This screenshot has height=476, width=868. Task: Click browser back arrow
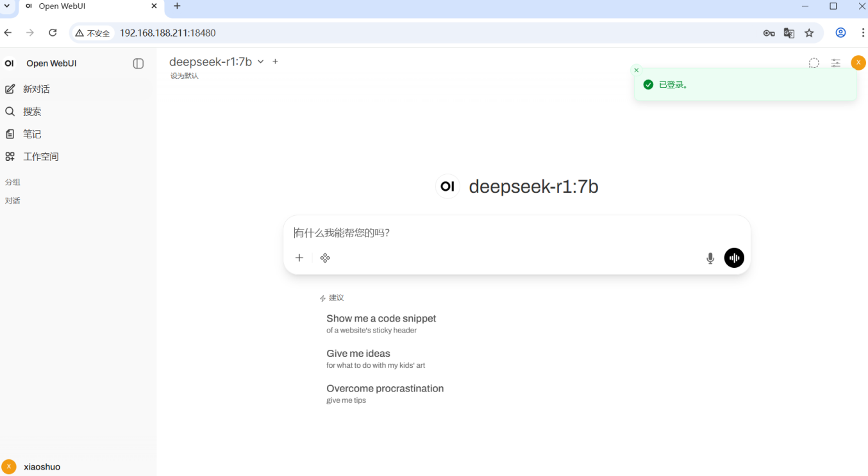click(x=8, y=33)
